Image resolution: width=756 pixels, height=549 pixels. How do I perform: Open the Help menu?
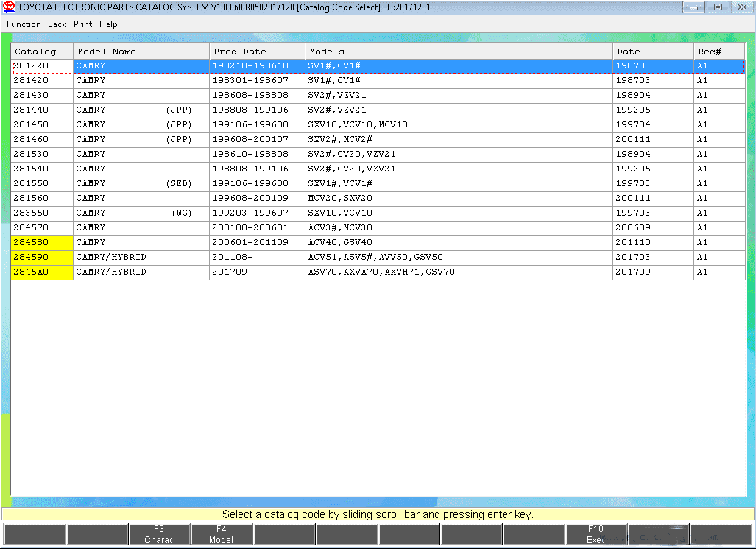pos(108,24)
